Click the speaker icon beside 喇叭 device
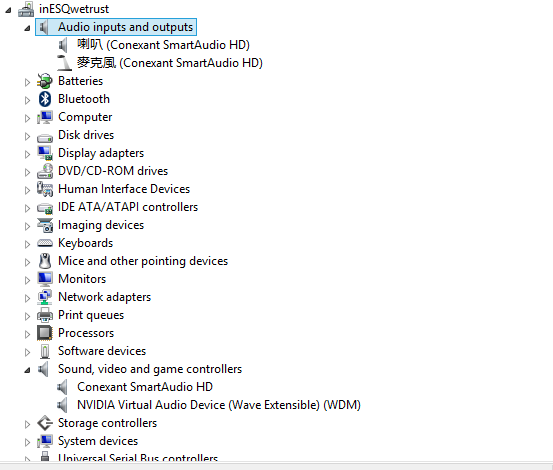Screen dimensions: 553x470 click(x=63, y=45)
